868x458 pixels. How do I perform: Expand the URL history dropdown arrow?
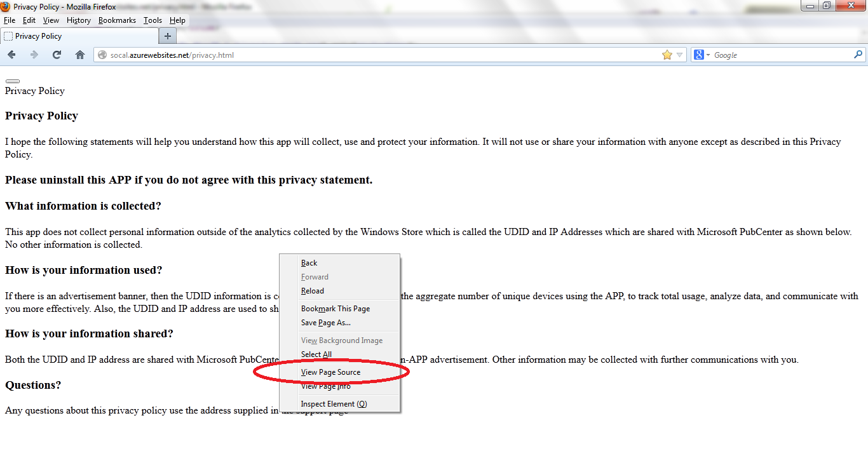click(679, 55)
